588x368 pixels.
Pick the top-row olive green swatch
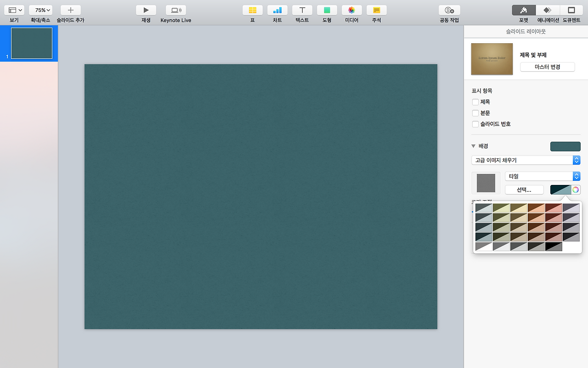502,208
